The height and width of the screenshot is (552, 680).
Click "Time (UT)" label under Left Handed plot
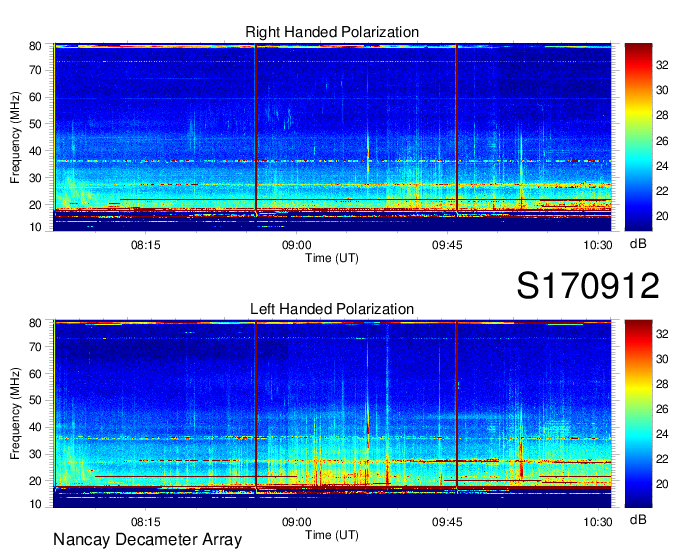[x=332, y=535]
